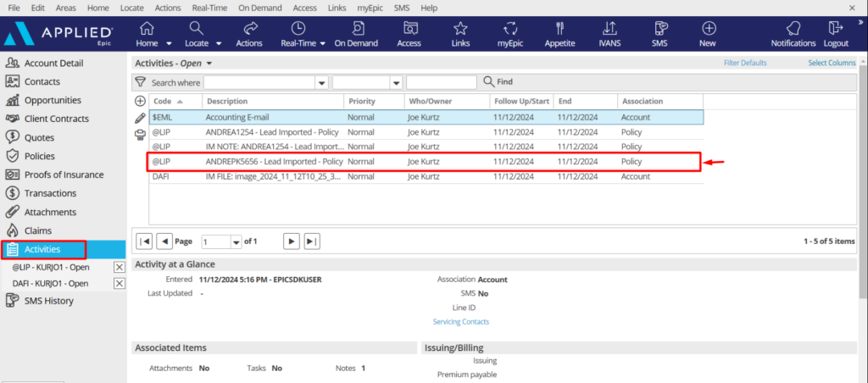Open the Help menu

428,8
